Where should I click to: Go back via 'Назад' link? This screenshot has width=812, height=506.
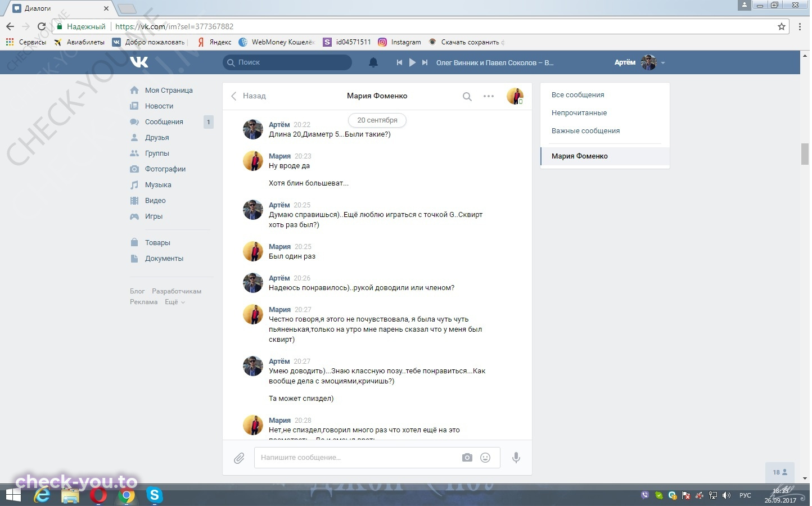(248, 96)
